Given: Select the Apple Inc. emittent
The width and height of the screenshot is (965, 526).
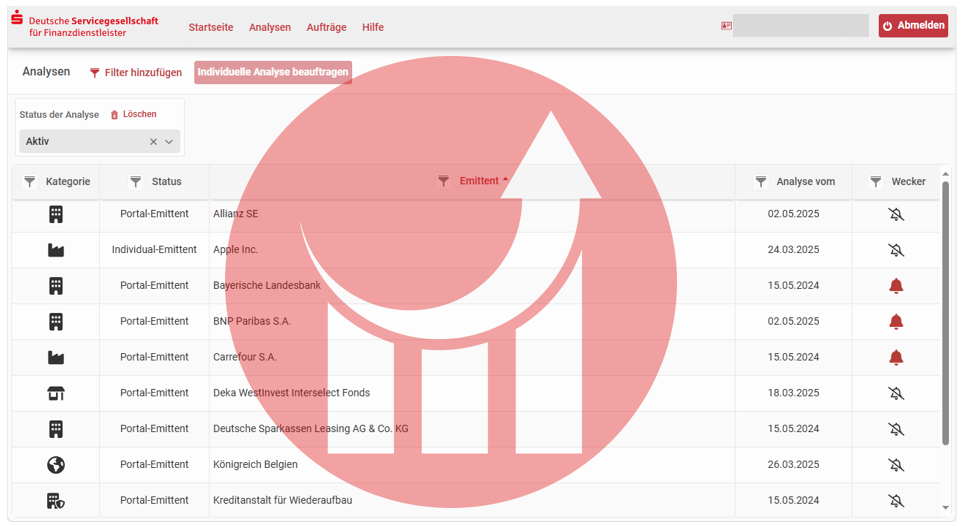Looking at the screenshot, I should [x=236, y=250].
